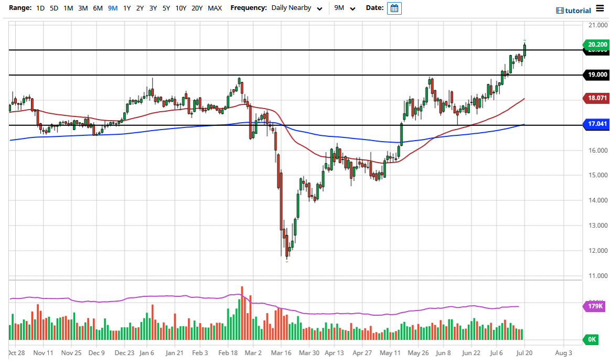This screenshot has width=610, height=364.
Task: Click the frequency dropdown chevron arrow
Action: click(319, 9)
